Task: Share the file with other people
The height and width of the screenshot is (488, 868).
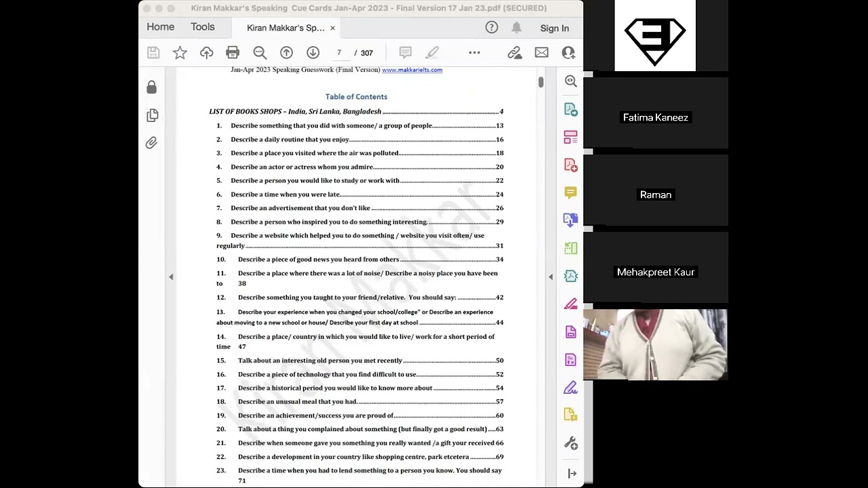Action: 568,53
